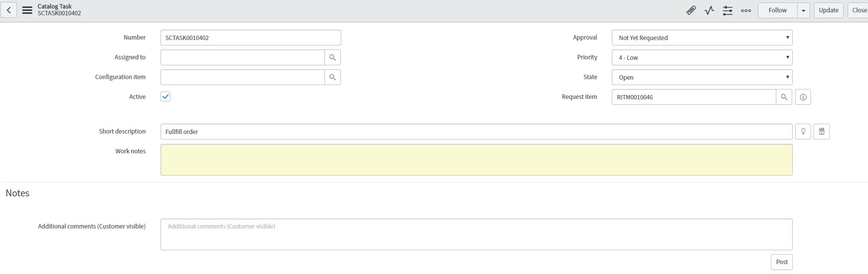Click into the Configuration item field
The image size is (868, 274).
coord(243,77)
